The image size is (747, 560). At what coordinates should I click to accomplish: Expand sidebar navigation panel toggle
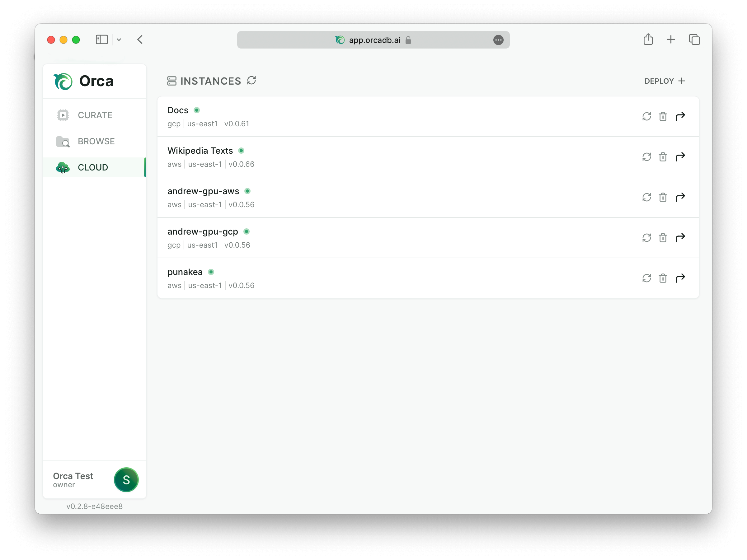coord(102,39)
